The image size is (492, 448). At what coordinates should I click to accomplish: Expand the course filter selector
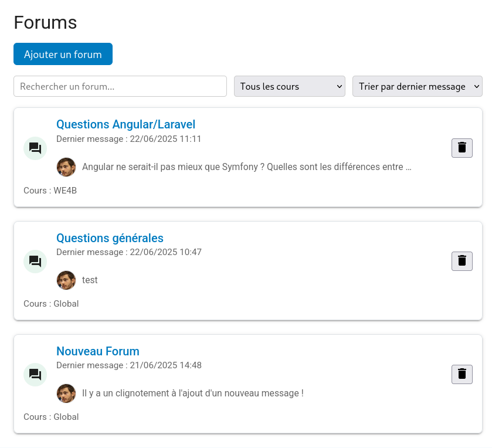pyautogui.click(x=289, y=86)
